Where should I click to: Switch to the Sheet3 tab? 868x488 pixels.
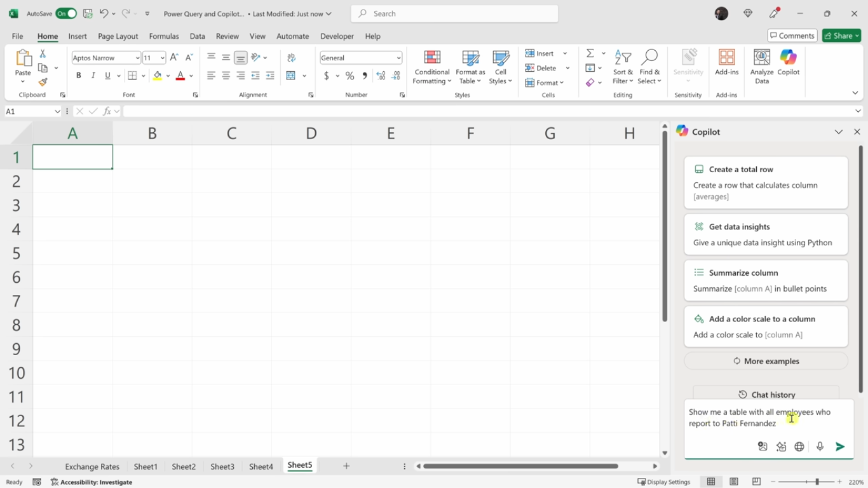click(x=222, y=466)
